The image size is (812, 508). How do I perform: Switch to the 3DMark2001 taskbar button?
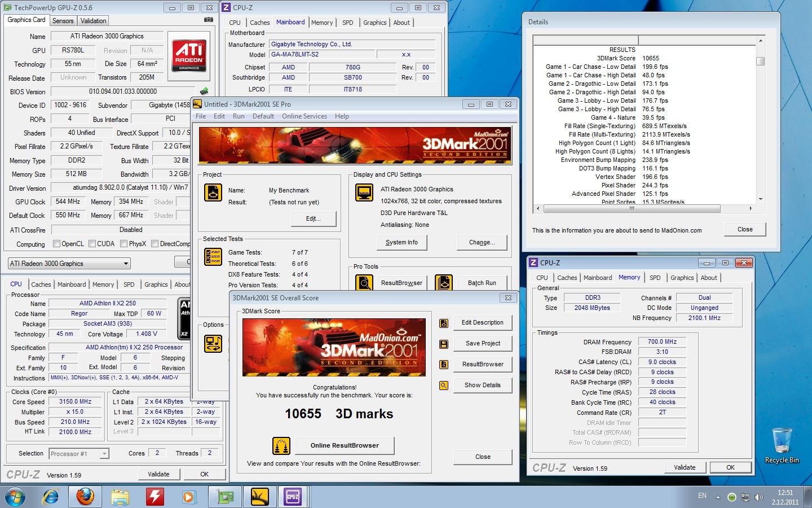tap(259, 497)
